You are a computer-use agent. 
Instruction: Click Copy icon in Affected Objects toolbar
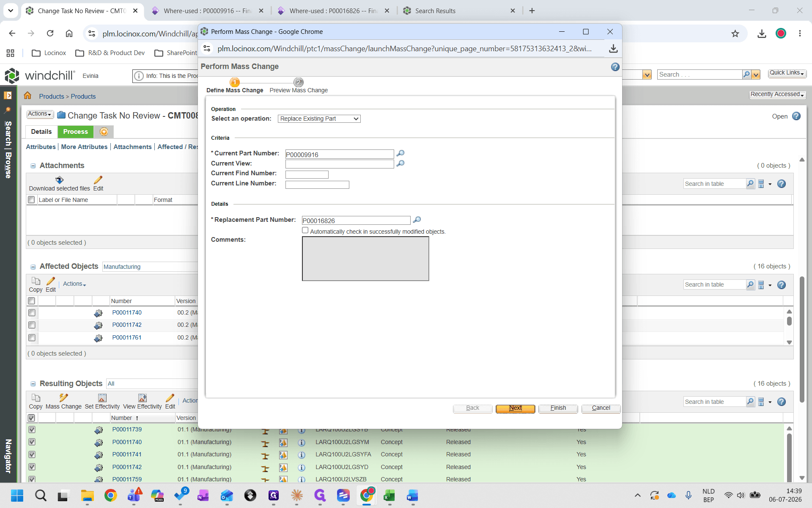coord(36,281)
